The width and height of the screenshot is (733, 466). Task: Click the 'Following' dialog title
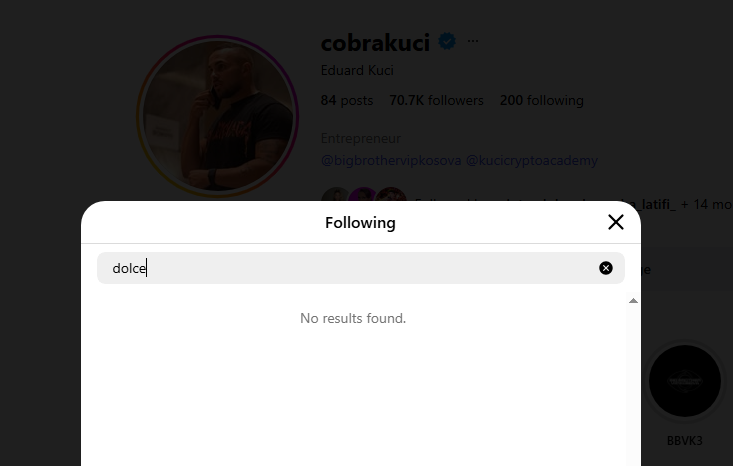(360, 222)
